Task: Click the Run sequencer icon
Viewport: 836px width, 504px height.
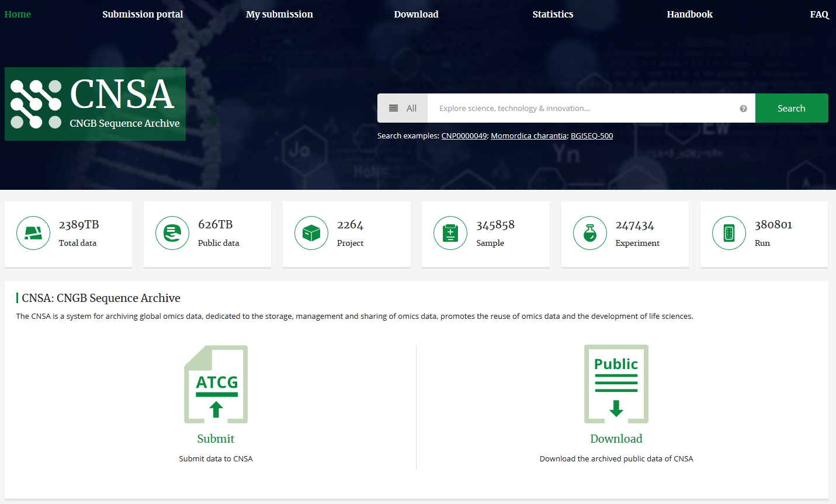Action: (729, 233)
